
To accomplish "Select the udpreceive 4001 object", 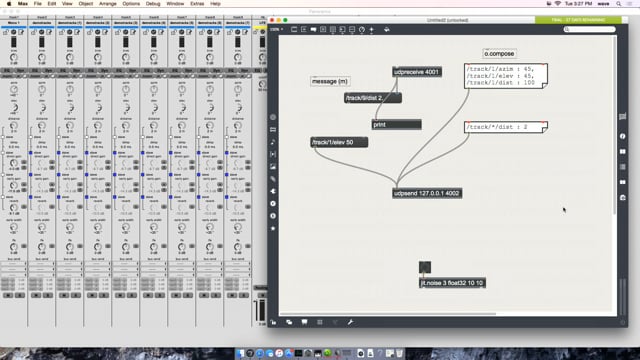I will click(417, 72).
